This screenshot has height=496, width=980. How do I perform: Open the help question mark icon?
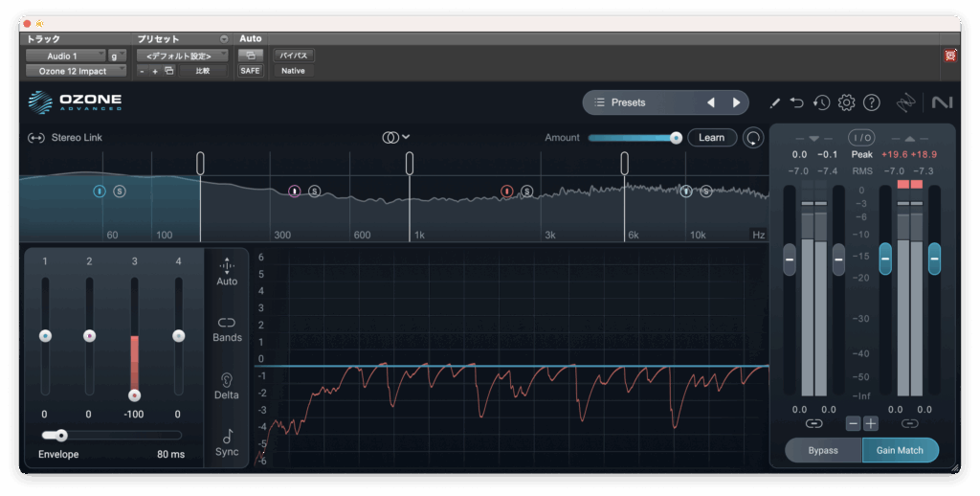click(871, 102)
